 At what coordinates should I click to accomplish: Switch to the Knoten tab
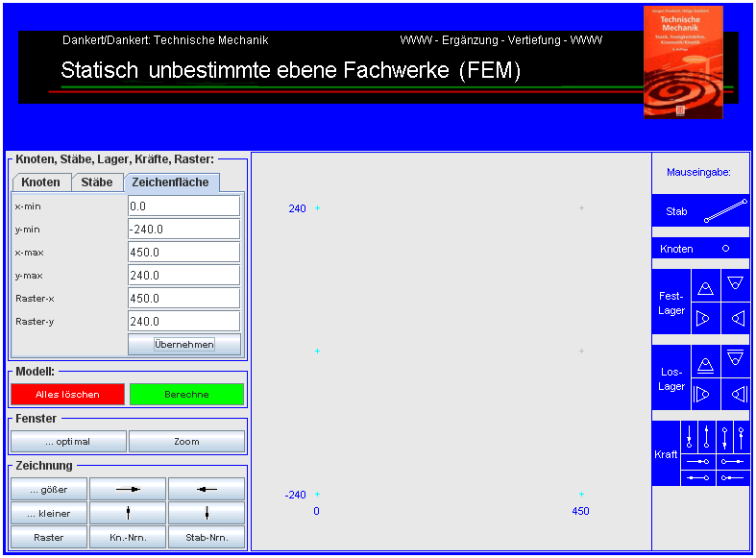click(x=41, y=182)
